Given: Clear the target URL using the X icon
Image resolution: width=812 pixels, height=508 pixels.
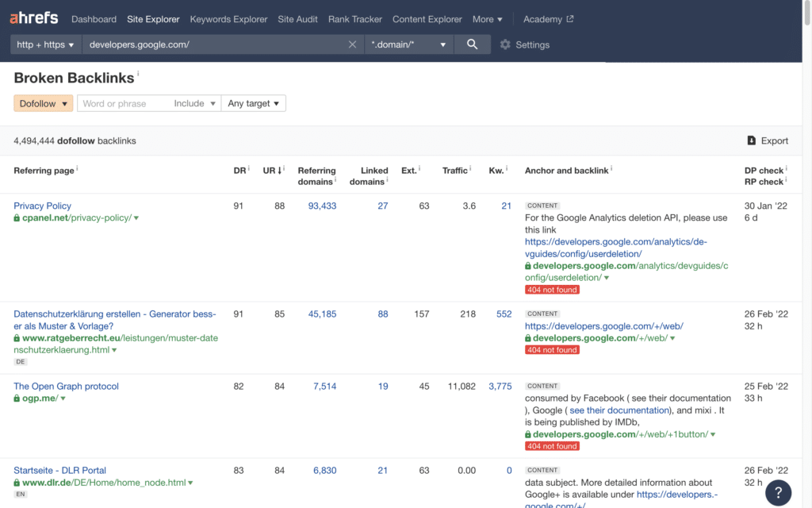Looking at the screenshot, I should click(352, 44).
